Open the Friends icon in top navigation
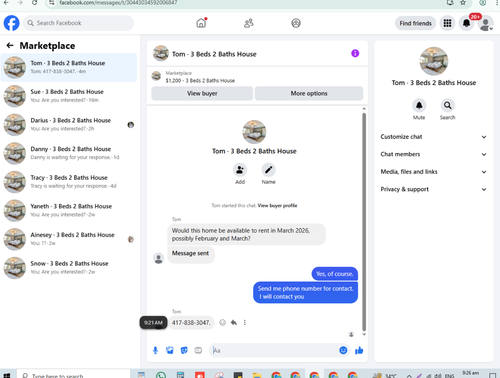The height and width of the screenshot is (378, 500). coord(249,23)
